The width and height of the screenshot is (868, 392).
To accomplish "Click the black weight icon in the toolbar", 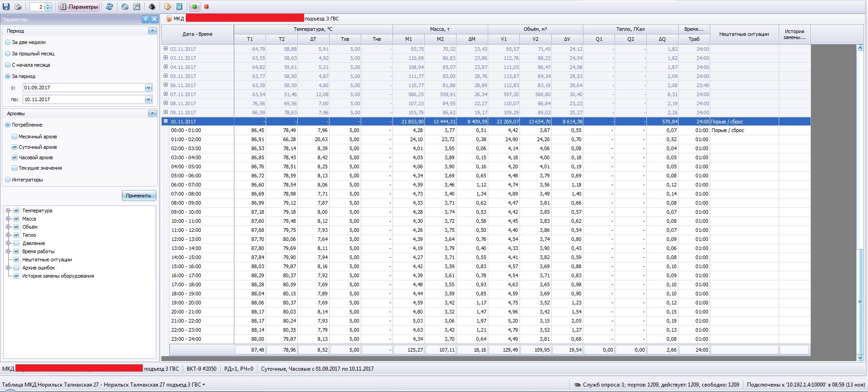I will [x=152, y=7].
